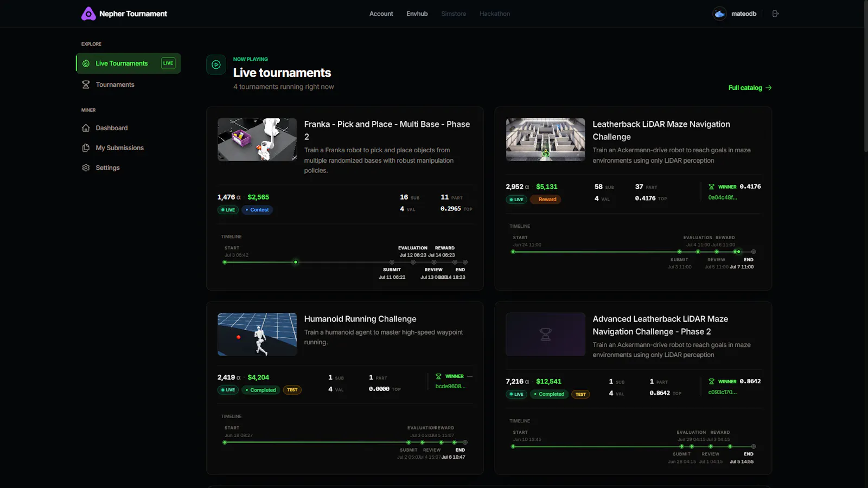Viewport: 868px width, 488px height.
Task: Click the Leatherback timeline End marker
Action: tap(754, 252)
